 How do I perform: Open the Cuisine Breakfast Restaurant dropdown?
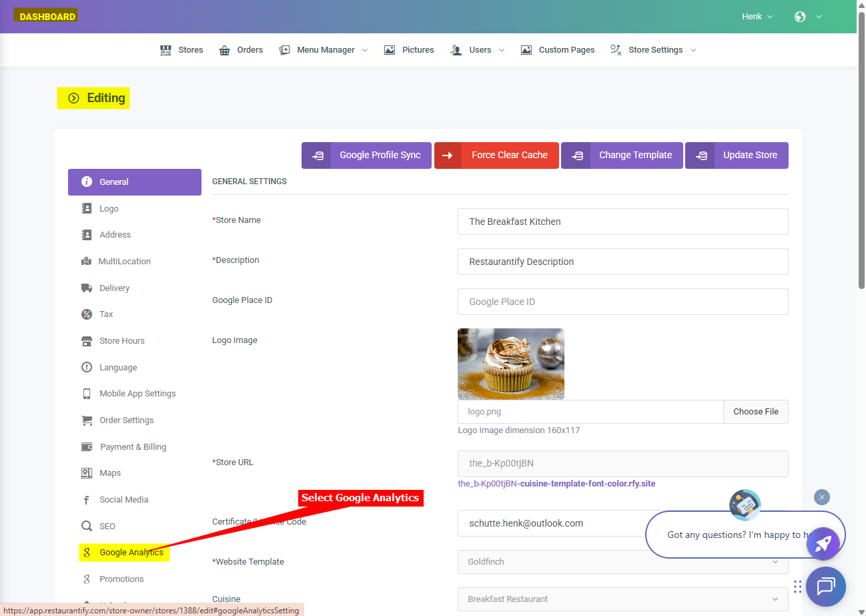622,599
